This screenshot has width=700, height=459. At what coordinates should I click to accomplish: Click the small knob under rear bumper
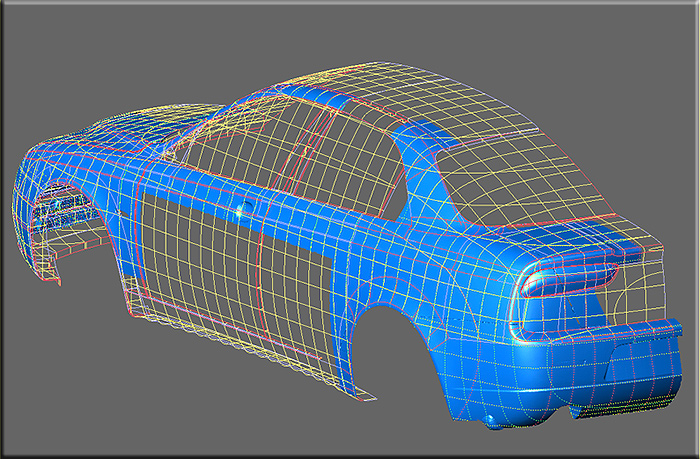pos(491,420)
